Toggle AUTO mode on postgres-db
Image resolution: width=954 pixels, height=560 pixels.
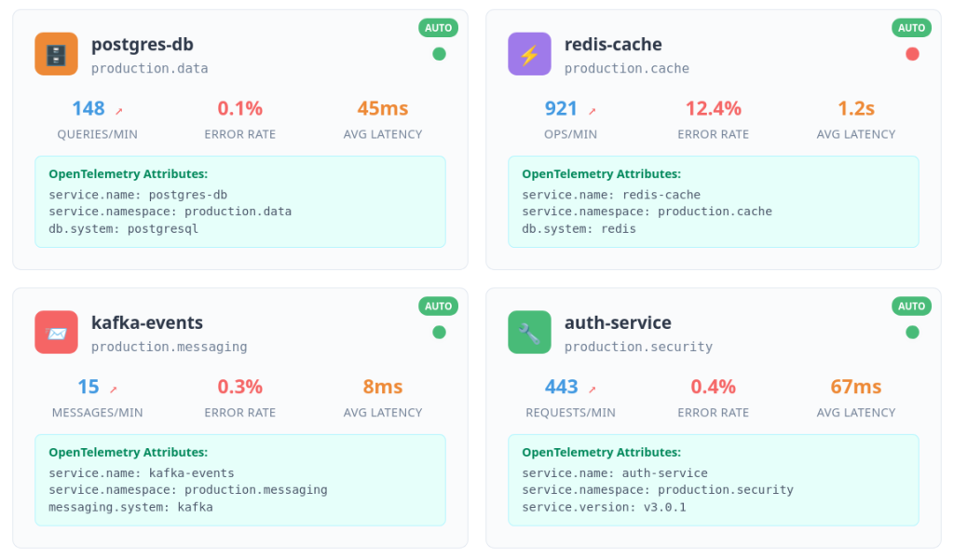(x=439, y=28)
